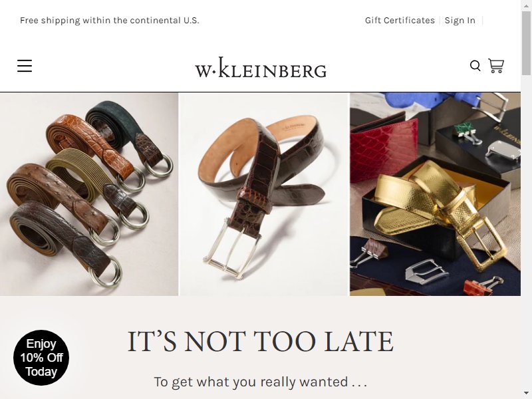
Task: Click the free shipping notice text
Action: [x=109, y=21]
